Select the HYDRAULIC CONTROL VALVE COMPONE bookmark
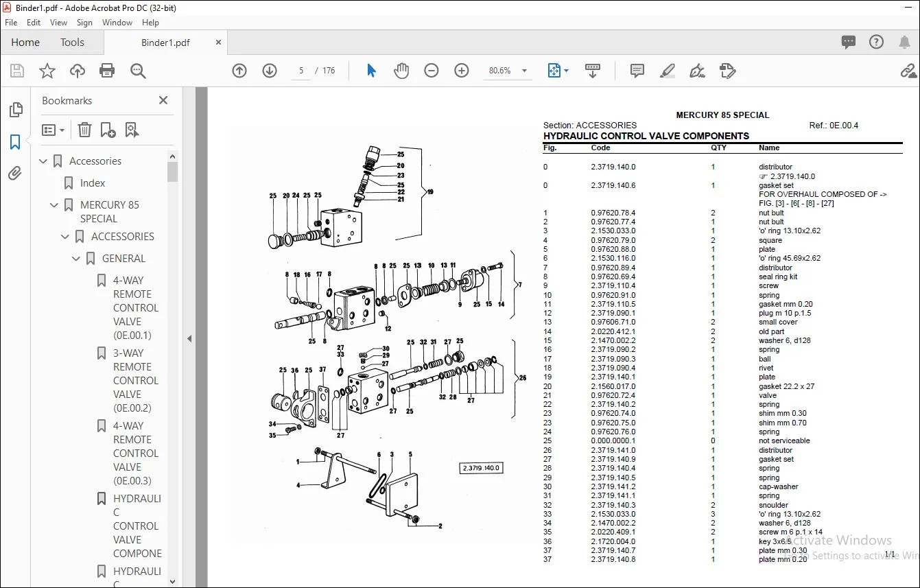This screenshot has height=588, width=920. click(x=137, y=526)
